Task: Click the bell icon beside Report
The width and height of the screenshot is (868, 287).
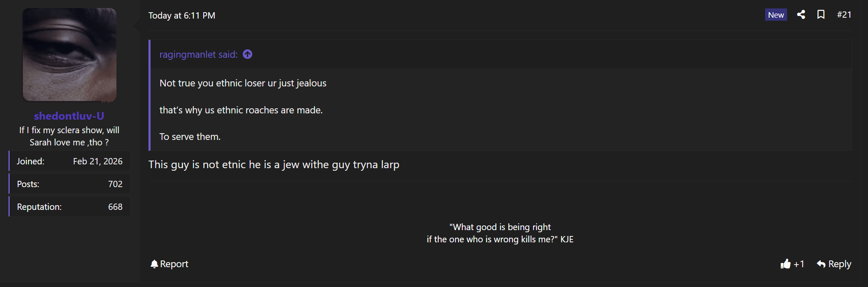Action: pos(154,264)
